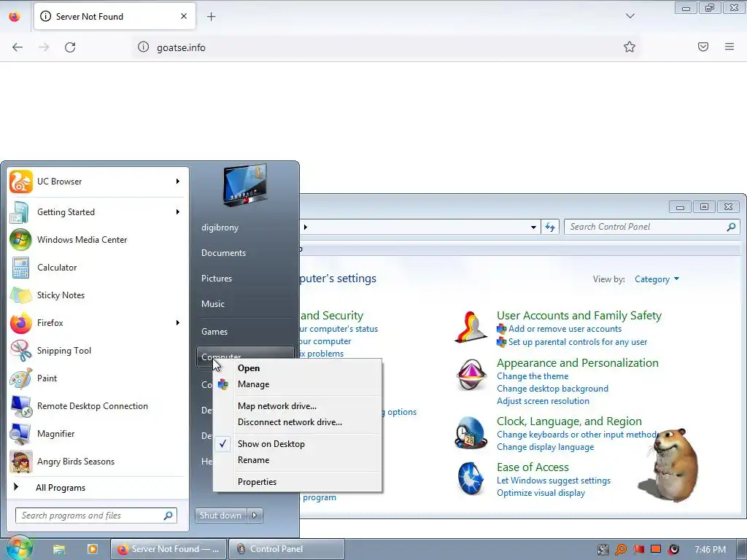The width and height of the screenshot is (747, 560).
Task: Close the Server Not Found tab
Action: pyautogui.click(x=183, y=16)
